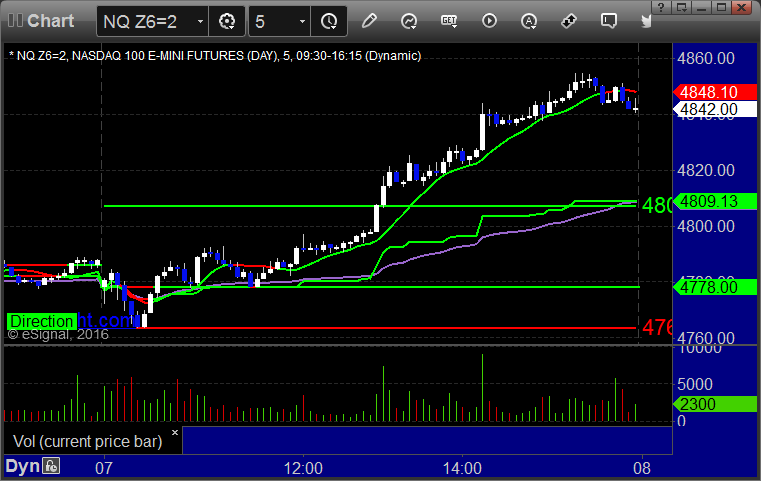Open the time template clock menu
Image resolution: width=761 pixels, height=481 pixels.
[x=329, y=21]
